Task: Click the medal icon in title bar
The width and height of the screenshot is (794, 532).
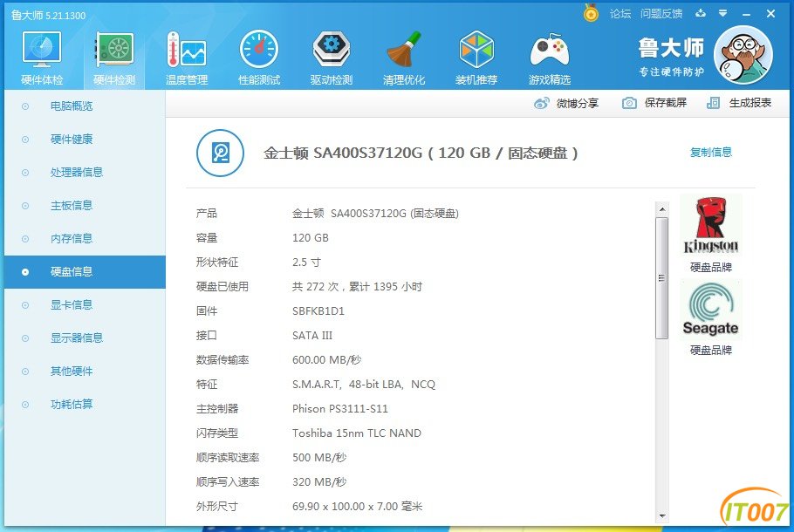Action: [591, 13]
